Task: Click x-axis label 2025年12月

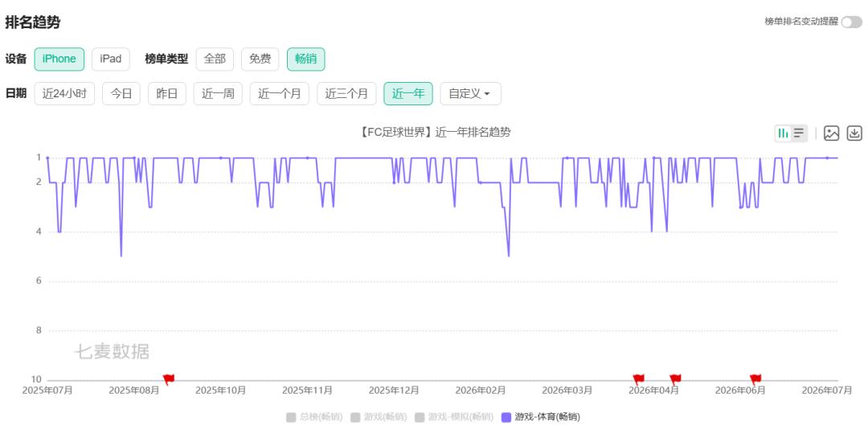Action: point(394,391)
